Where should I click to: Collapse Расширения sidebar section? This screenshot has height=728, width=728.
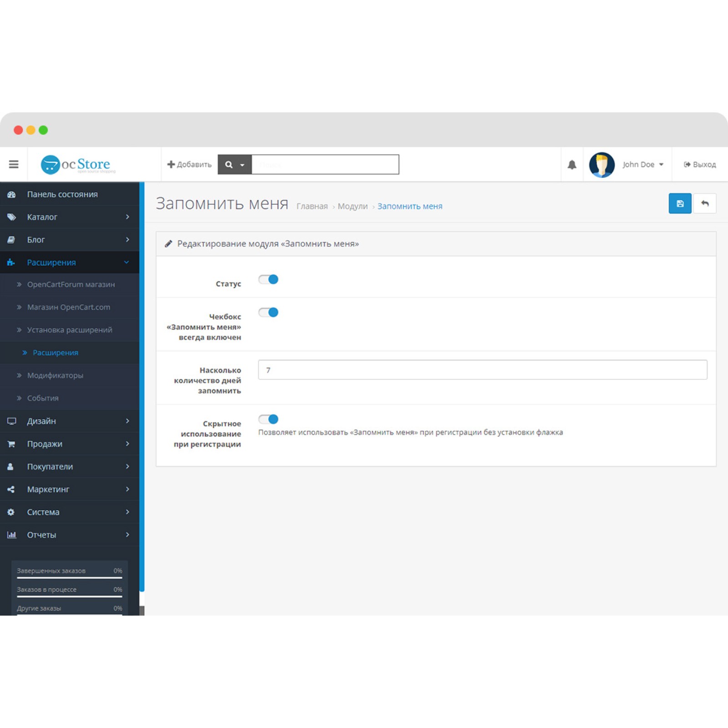[70, 263]
